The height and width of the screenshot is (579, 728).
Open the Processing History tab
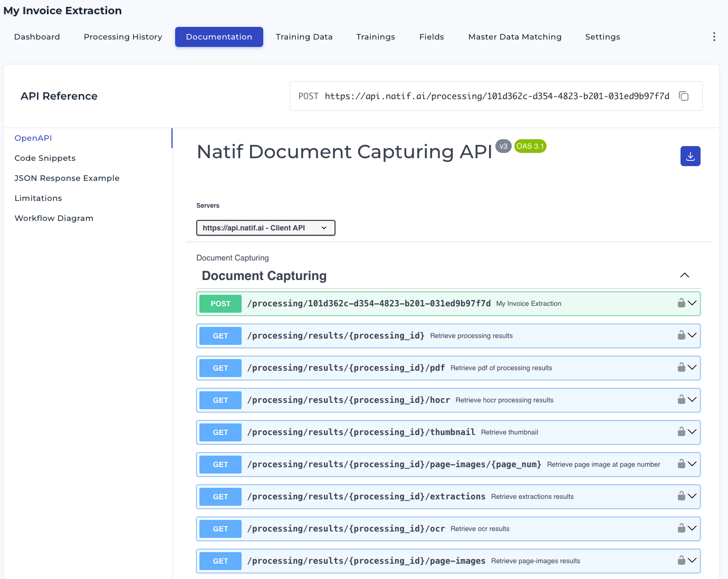click(x=123, y=37)
